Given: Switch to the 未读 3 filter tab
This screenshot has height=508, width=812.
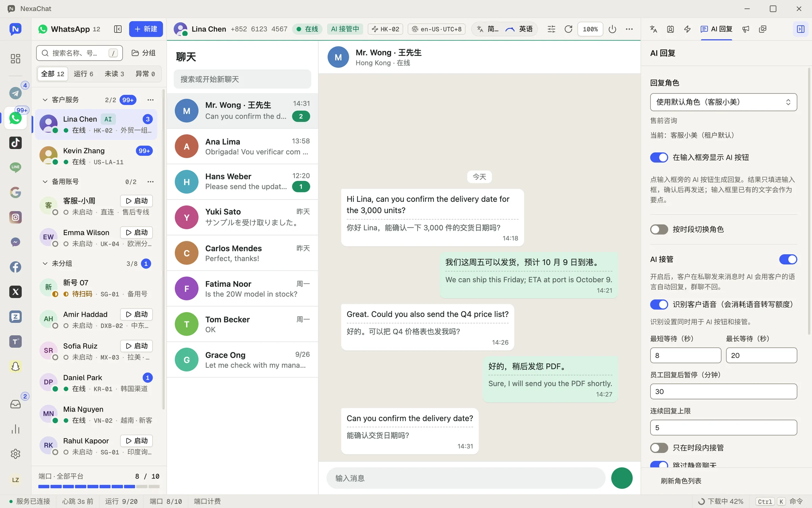Looking at the screenshot, I should click(x=114, y=74).
